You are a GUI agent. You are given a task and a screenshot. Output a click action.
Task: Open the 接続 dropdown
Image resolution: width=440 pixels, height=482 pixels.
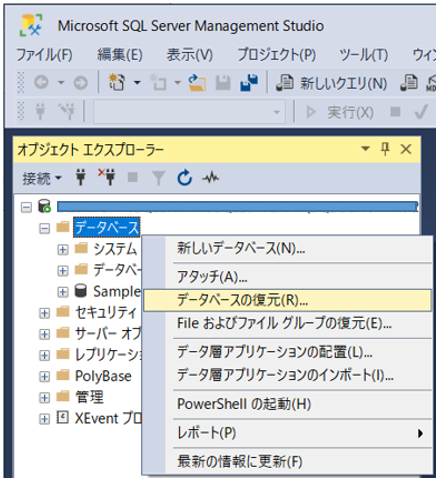coord(42,178)
